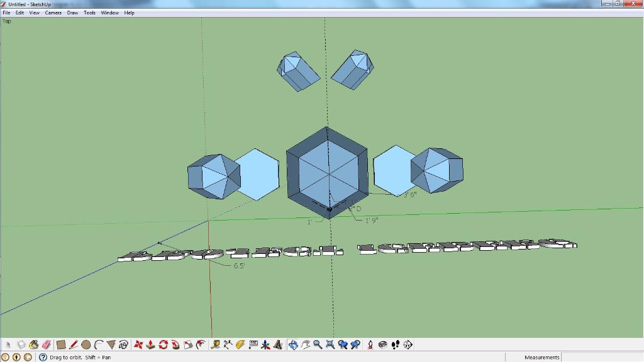Select the Rectangle drawing tool

pos(61,345)
